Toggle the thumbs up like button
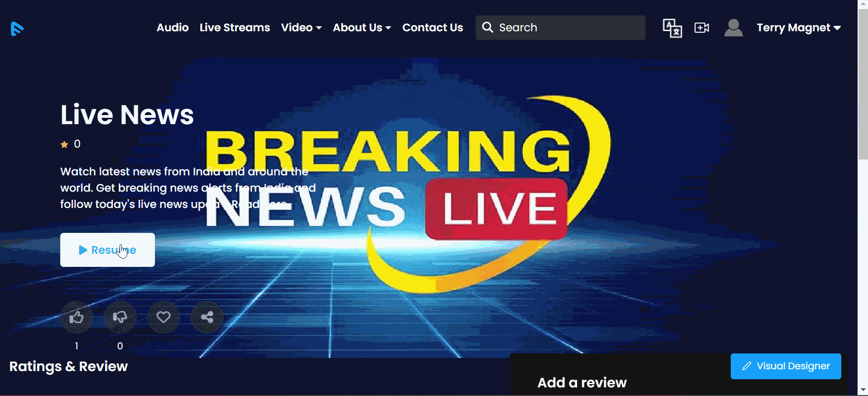 [77, 317]
